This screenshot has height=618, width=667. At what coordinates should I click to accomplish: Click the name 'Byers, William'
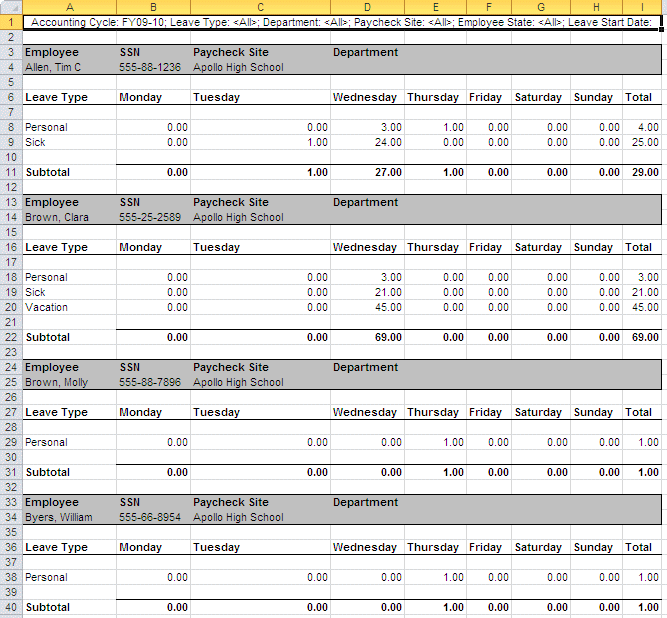click(59, 517)
